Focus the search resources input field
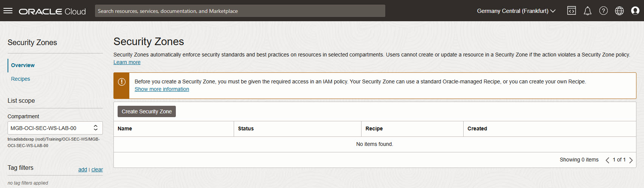This screenshot has width=644, height=188. [240, 11]
